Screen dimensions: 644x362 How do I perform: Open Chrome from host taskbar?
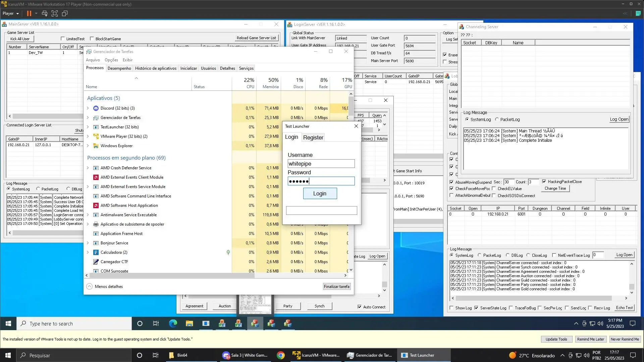tap(281, 355)
